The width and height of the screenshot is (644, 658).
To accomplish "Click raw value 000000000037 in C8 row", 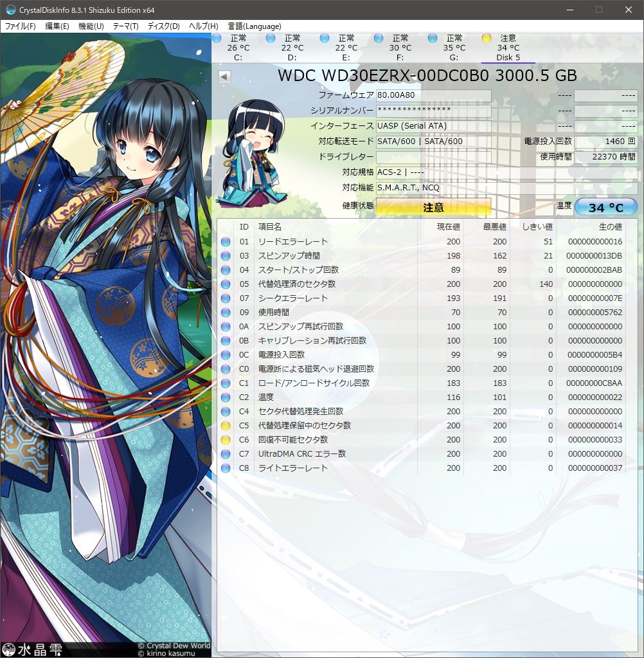I will click(x=595, y=468).
